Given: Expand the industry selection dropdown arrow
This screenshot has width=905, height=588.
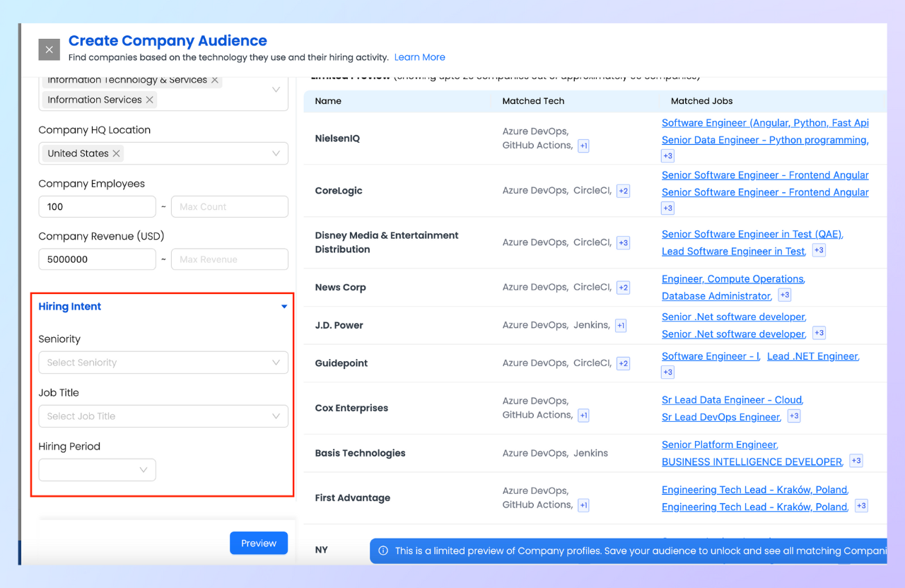Looking at the screenshot, I should [x=276, y=90].
